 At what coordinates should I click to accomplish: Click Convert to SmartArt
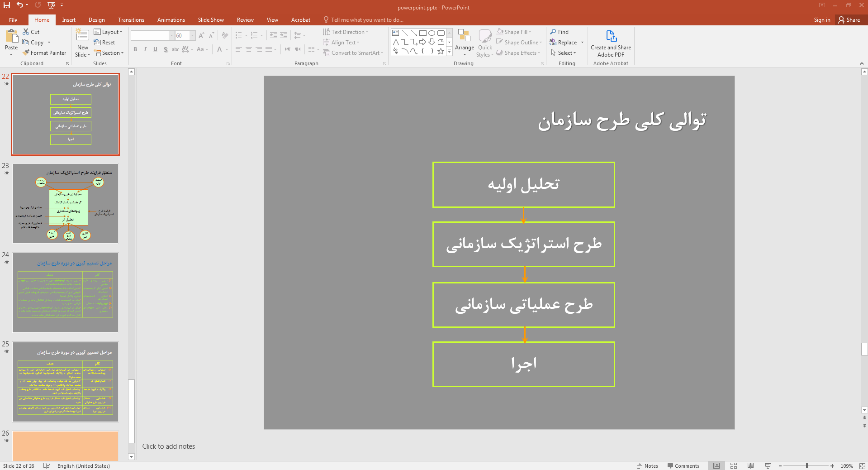(353, 53)
